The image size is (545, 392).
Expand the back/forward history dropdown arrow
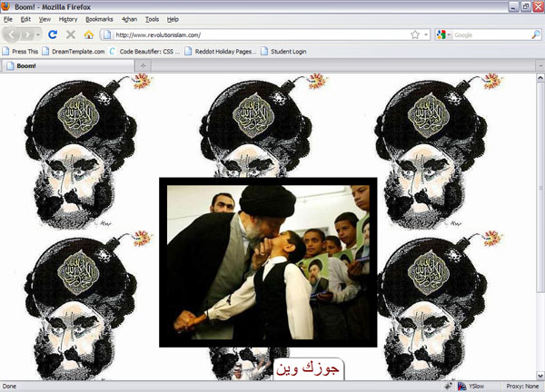[37, 34]
